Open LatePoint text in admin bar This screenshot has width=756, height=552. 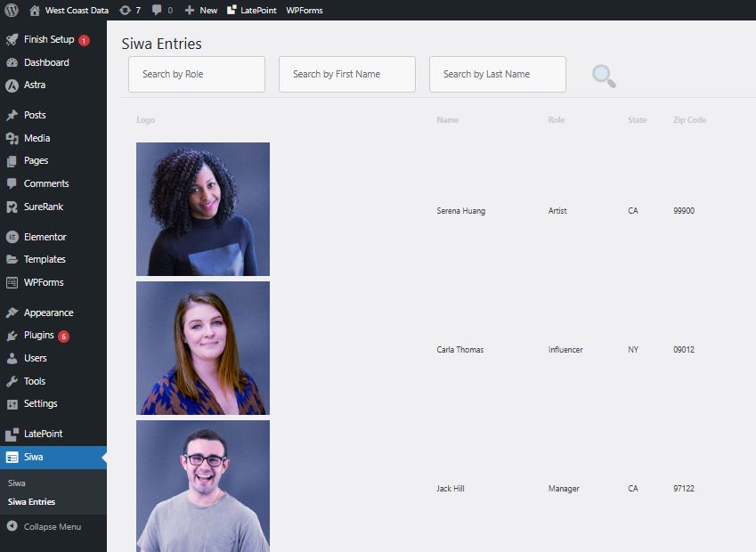tap(258, 10)
